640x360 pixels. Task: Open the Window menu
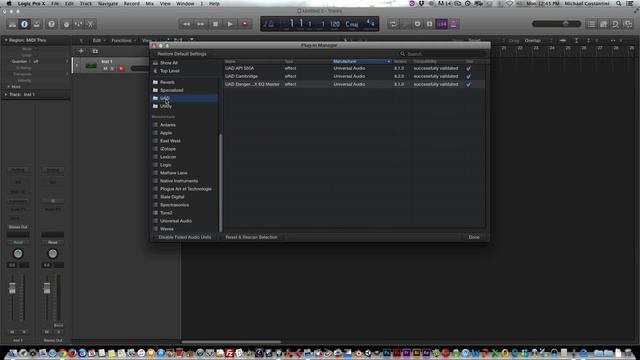[x=185, y=4]
